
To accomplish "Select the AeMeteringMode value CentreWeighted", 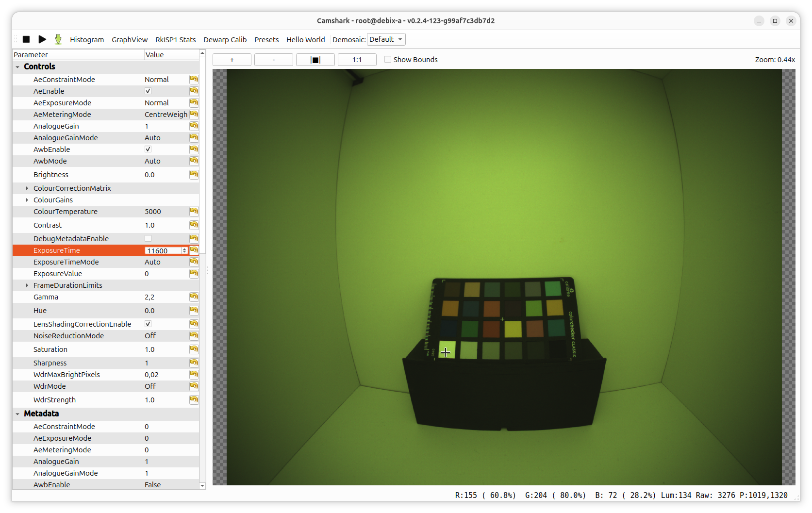I will click(166, 115).
